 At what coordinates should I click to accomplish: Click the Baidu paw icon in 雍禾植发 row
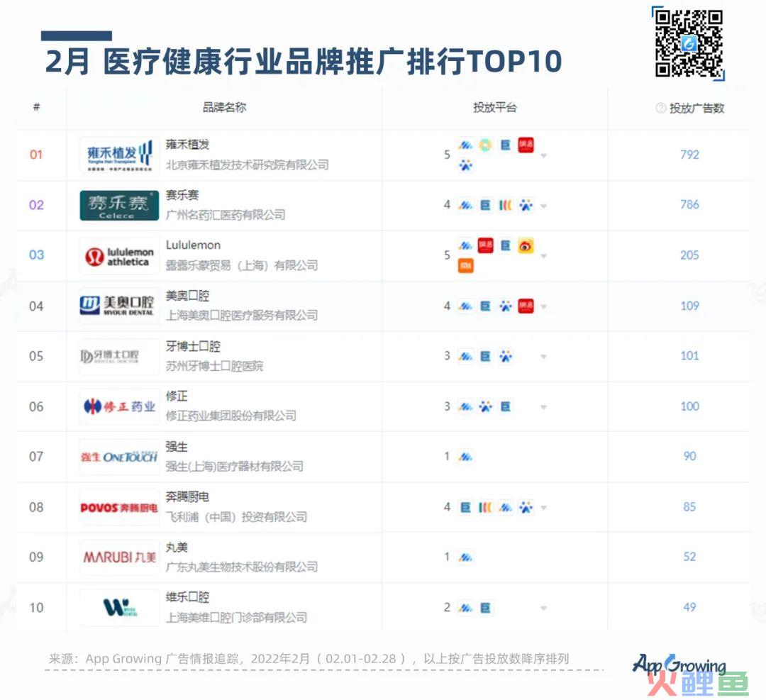pyautogui.click(x=465, y=165)
